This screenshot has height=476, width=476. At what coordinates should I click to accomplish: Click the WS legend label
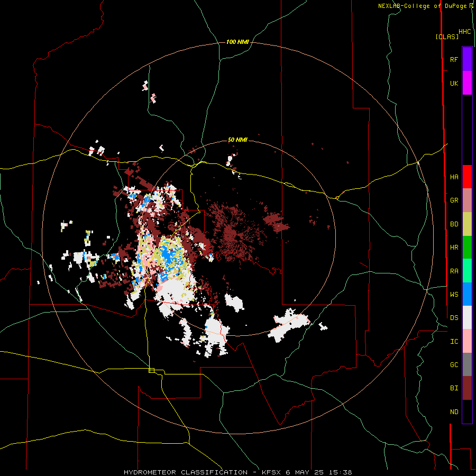pyautogui.click(x=454, y=295)
